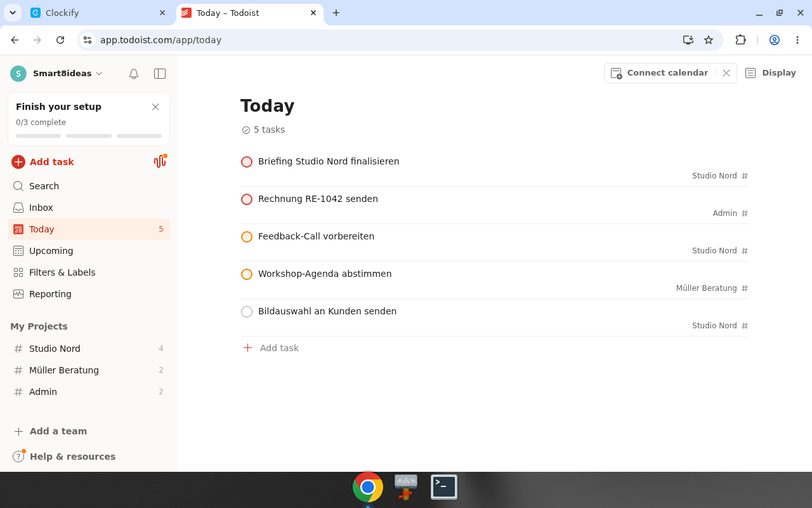Mark Feedback-Call vorbereiten as done
812x508 pixels.
(247, 237)
